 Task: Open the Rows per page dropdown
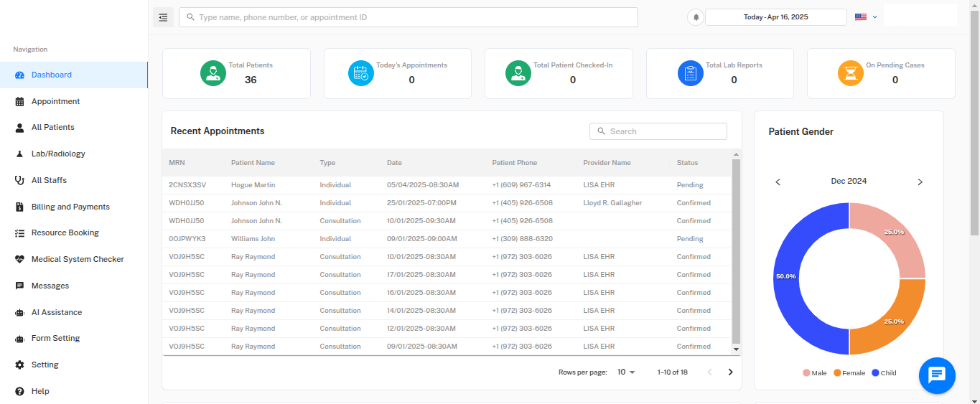point(626,372)
